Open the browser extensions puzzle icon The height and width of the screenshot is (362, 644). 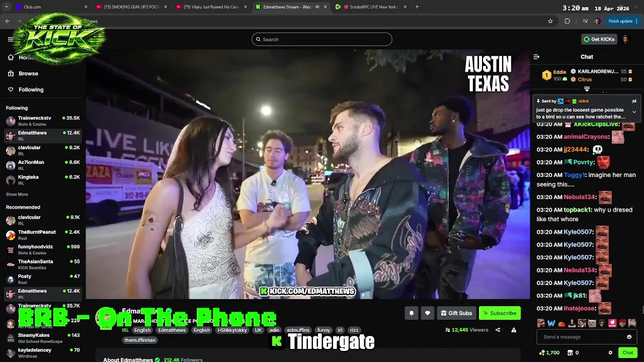(568, 21)
